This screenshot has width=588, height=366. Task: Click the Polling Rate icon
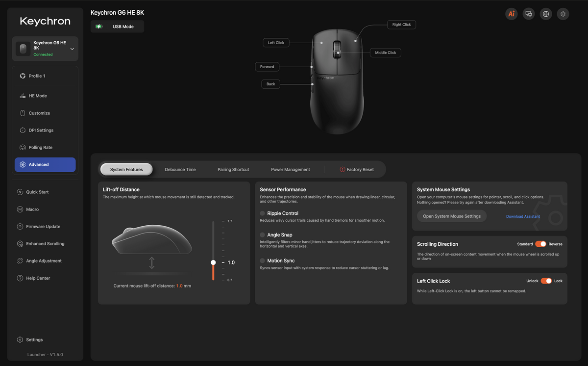(x=23, y=147)
